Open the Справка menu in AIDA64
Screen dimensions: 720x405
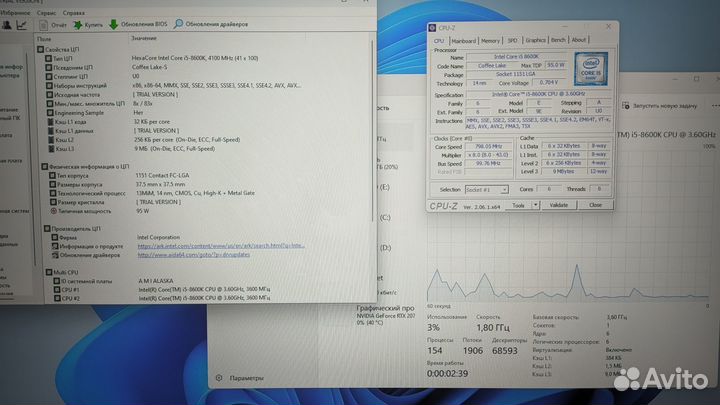pos(73,13)
